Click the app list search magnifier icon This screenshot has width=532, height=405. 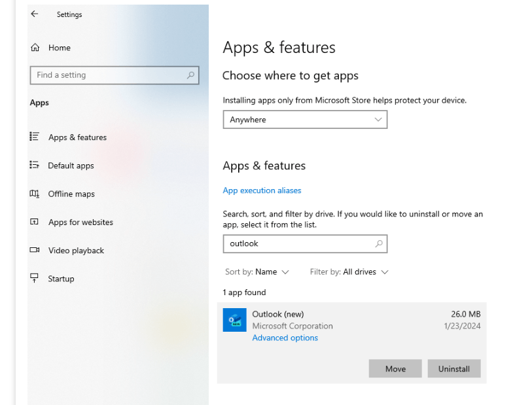coord(379,243)
